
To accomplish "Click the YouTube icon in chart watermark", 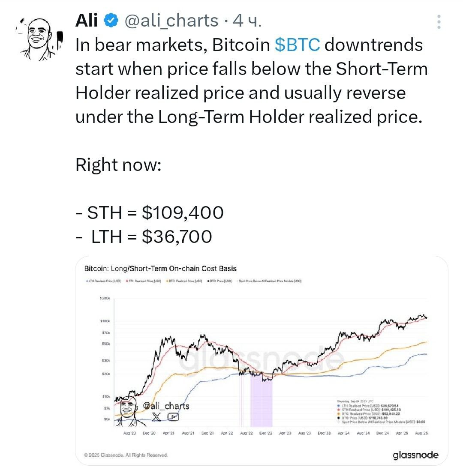I will [173, 417].
